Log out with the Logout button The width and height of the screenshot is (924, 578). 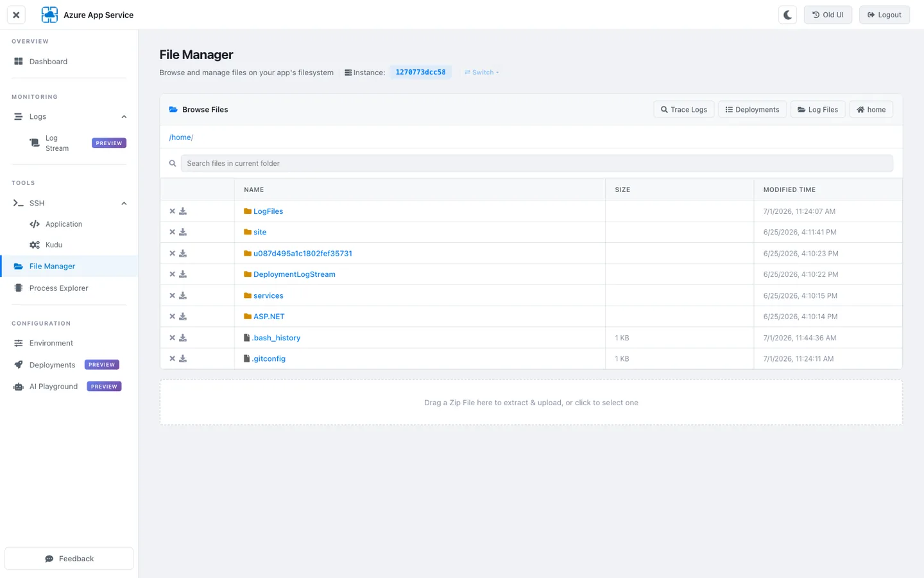(884, 15)
